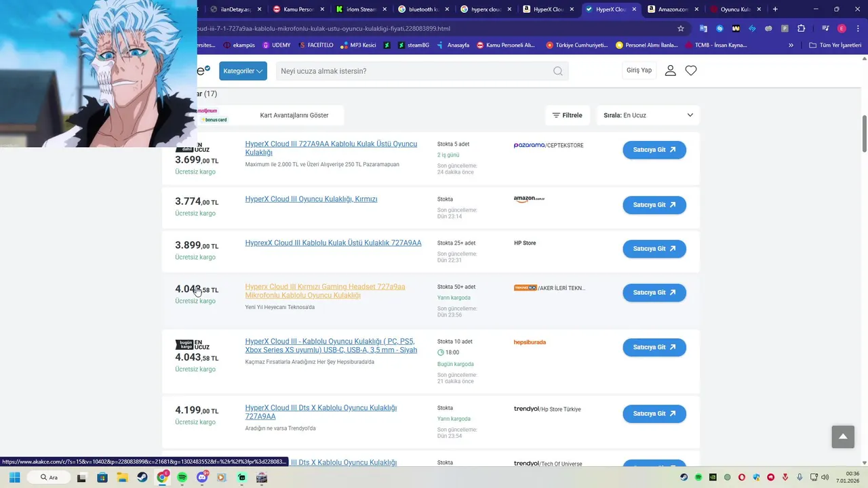The width and height of the screenshot is (868, 488).
Task: Open File Explorer from the taskbar
Action: pos(122,478)
